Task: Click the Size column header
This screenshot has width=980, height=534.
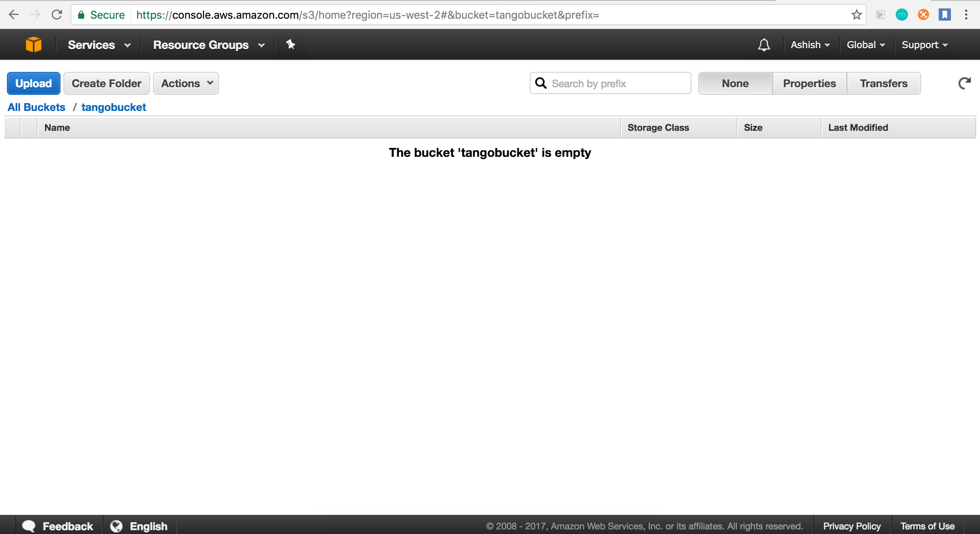Action: tap(779, 127)
